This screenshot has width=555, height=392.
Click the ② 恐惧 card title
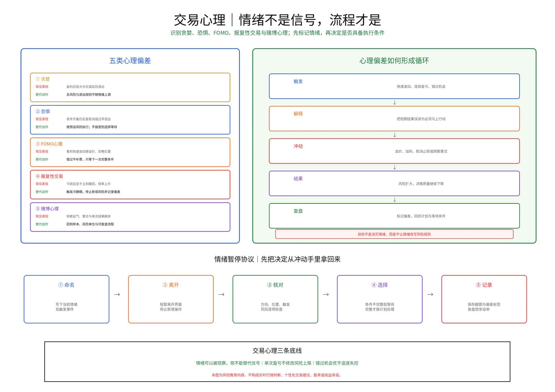coord(43,111)
